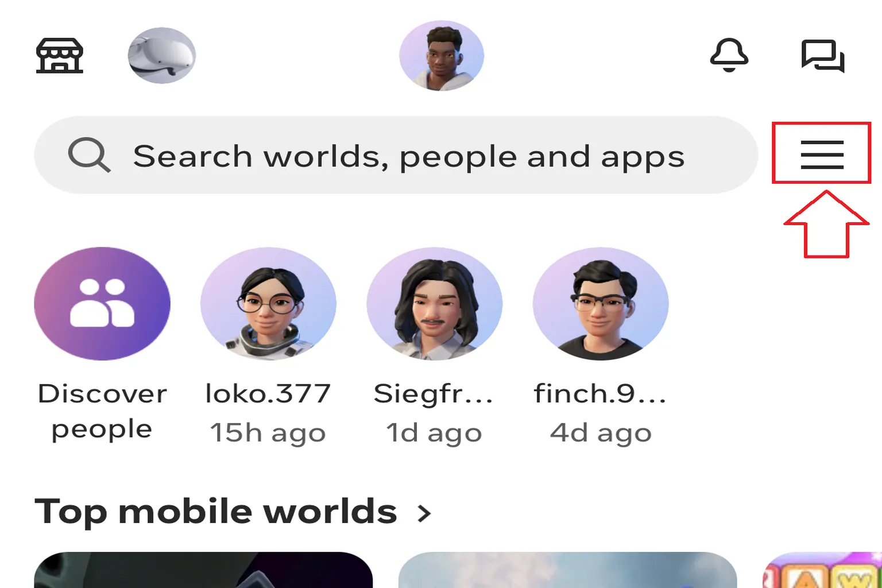This screenshot has width=882, height=588.
Task: Open the Top mobile worlds heading
Action: 216,511
